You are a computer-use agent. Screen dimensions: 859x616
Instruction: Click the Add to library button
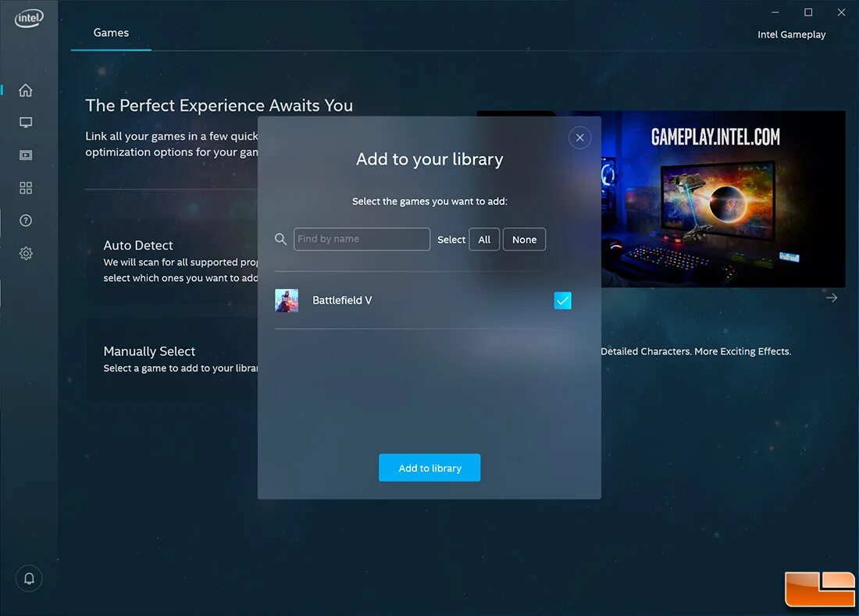[x=429, y=468]
